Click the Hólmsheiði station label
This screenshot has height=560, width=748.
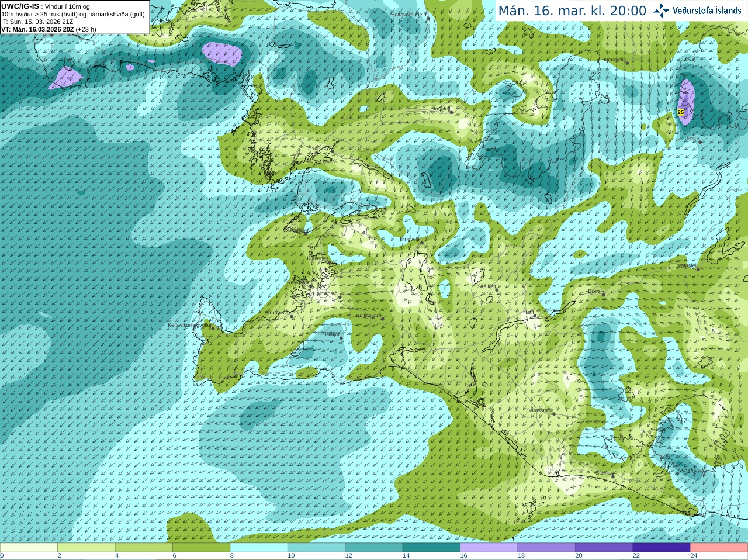coord(325,293)
